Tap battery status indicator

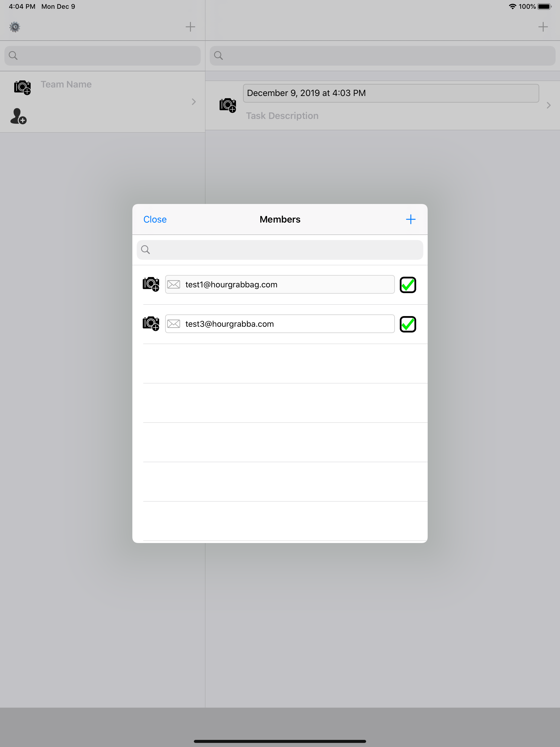544,6
